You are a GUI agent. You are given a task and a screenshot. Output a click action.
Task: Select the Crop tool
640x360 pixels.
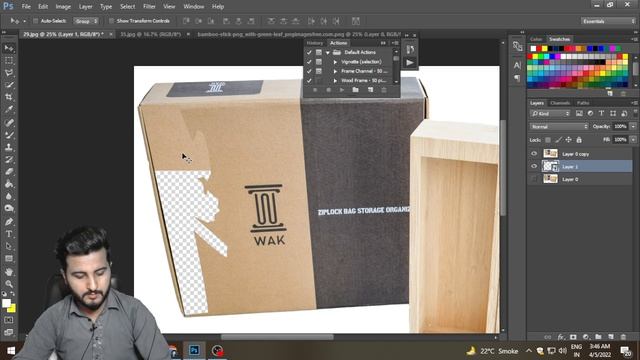click(x=9, y=97)
